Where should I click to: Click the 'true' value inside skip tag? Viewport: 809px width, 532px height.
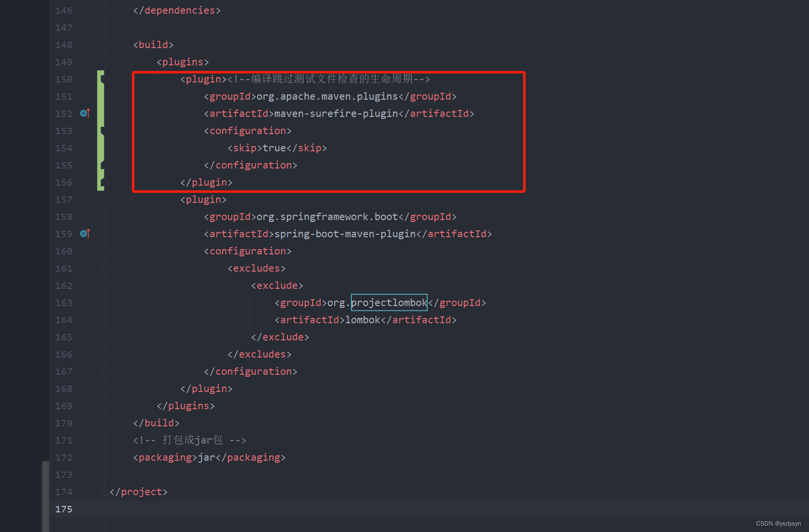tap(274, 148)
